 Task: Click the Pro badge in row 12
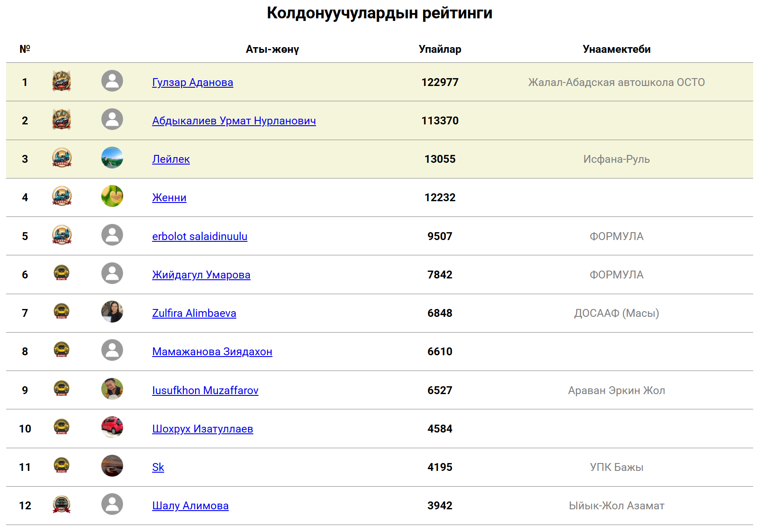(62, 505)
